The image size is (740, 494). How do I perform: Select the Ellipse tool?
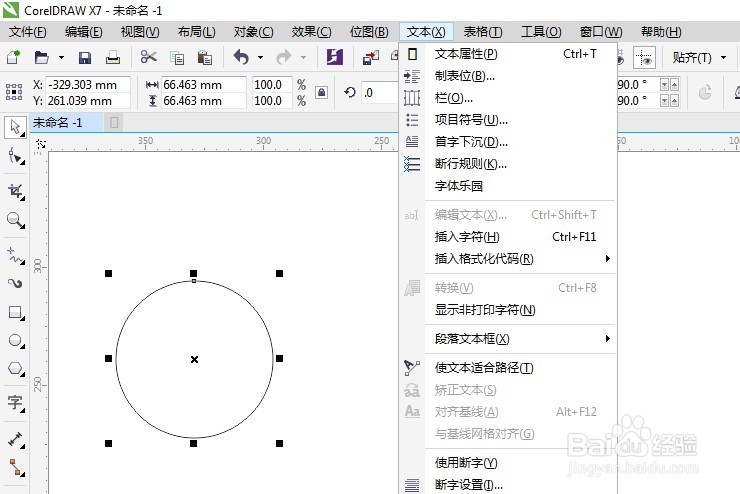coord(15,341)
